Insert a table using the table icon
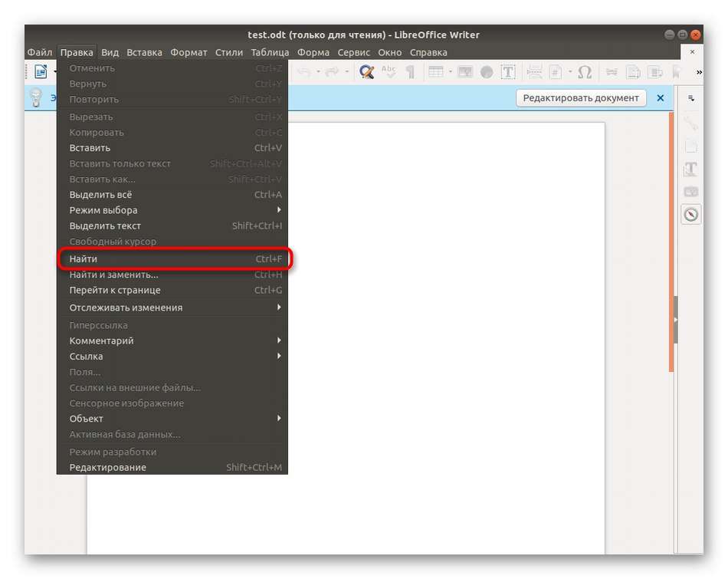The height and width of the screenshot is (579, 728). pos(437,71)
